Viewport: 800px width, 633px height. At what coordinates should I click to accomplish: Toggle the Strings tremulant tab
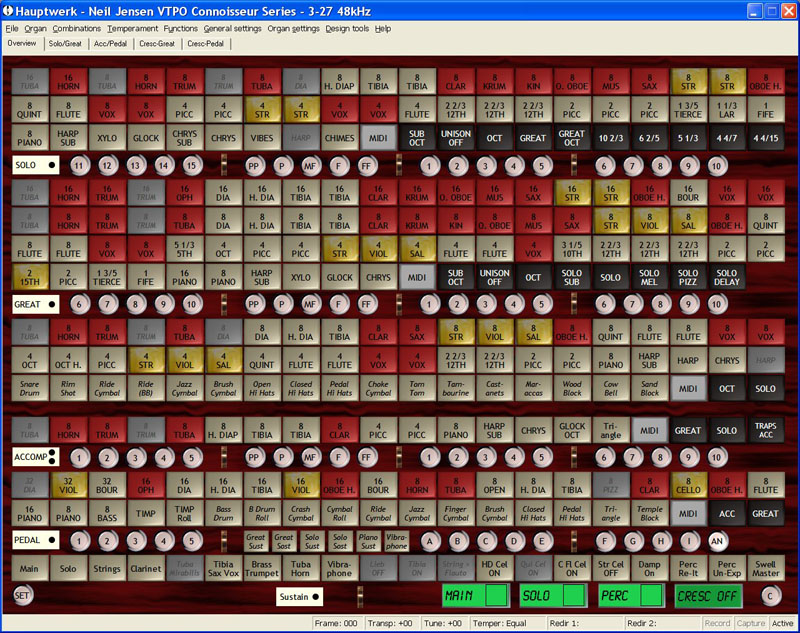[x=107, y=568]
